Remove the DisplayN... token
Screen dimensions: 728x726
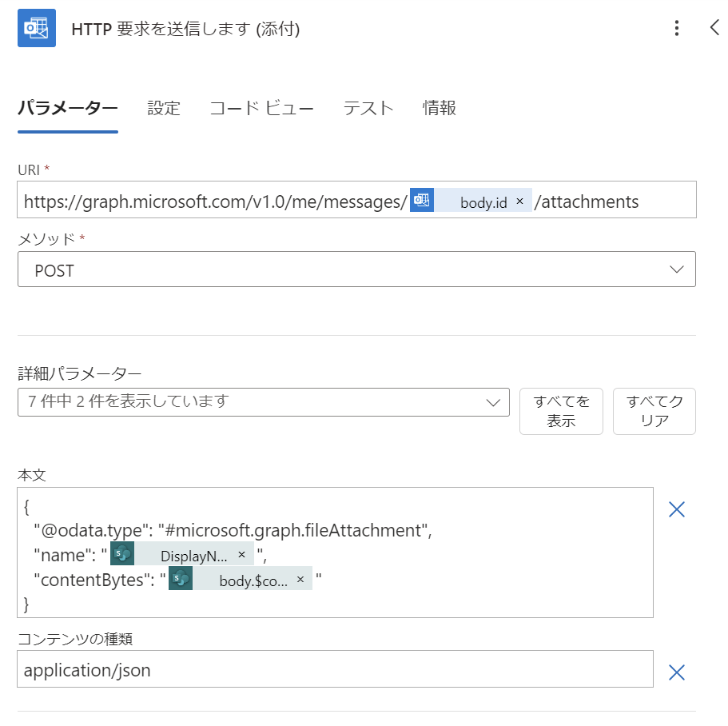click(241, 555)
